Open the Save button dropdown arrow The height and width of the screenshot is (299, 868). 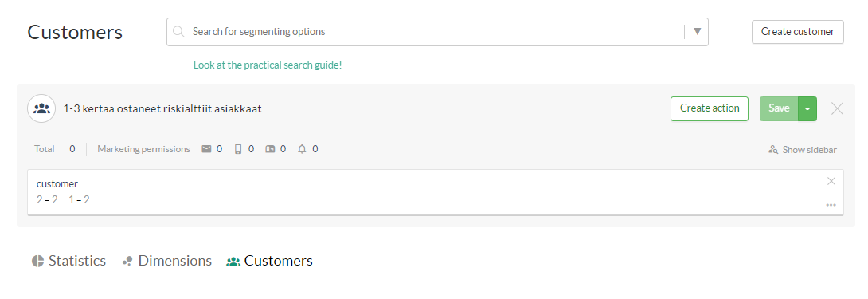pyautogui.click(x=807, y=108)
